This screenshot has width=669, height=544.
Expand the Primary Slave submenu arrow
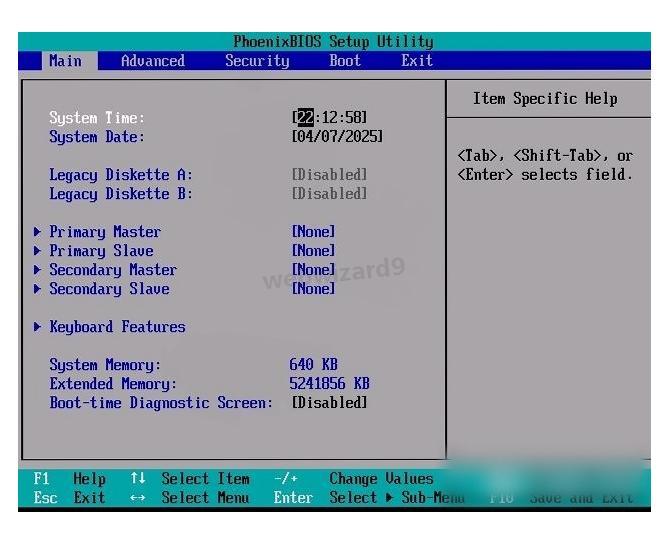[37, 251]
